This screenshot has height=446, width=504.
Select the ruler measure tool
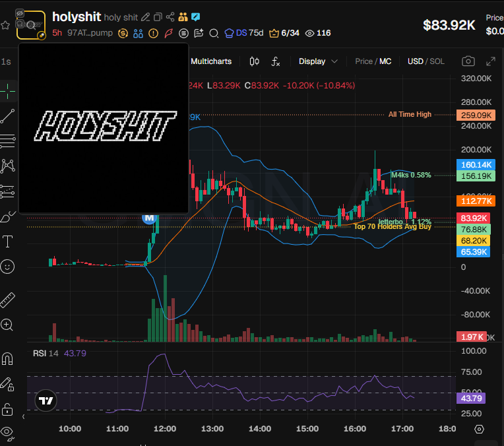[8, 300]
